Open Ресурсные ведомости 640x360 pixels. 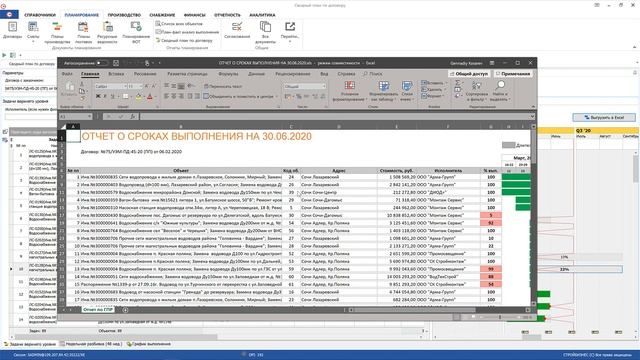(107, 32)
